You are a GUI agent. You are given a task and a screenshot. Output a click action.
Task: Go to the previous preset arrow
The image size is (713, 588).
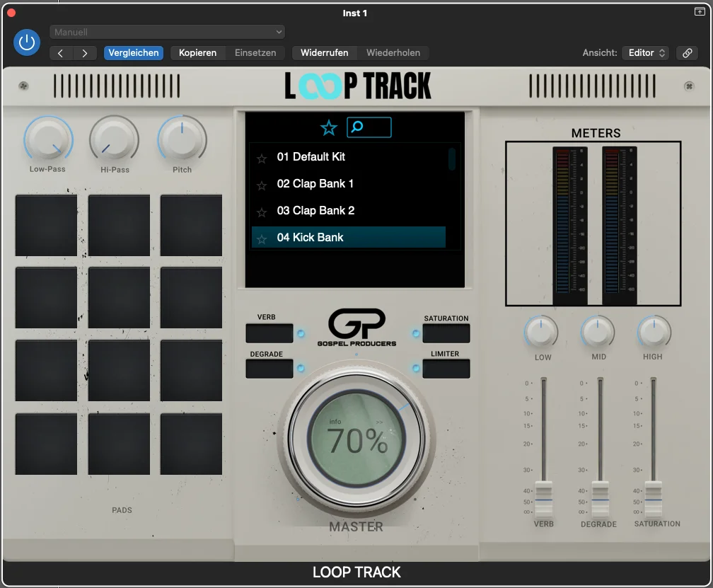[61, 53]
